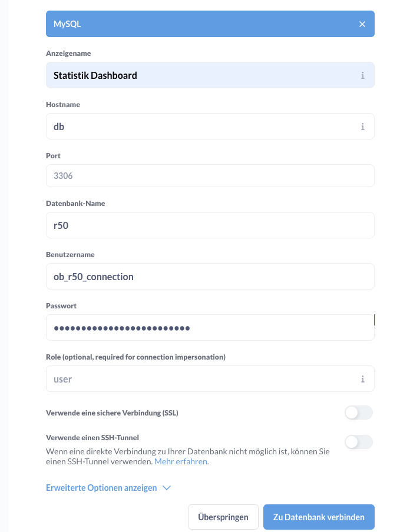Click the SSL connection label text
The height and width of the screenshot is (532, 410).
(x=112, y=413)
